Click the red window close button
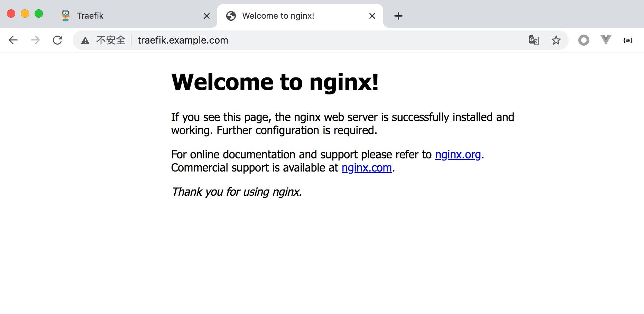 pyautogui.click(x=11, y=13)
